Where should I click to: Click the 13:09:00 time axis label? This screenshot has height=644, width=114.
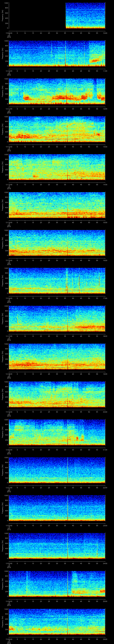[x=9, y=33]
